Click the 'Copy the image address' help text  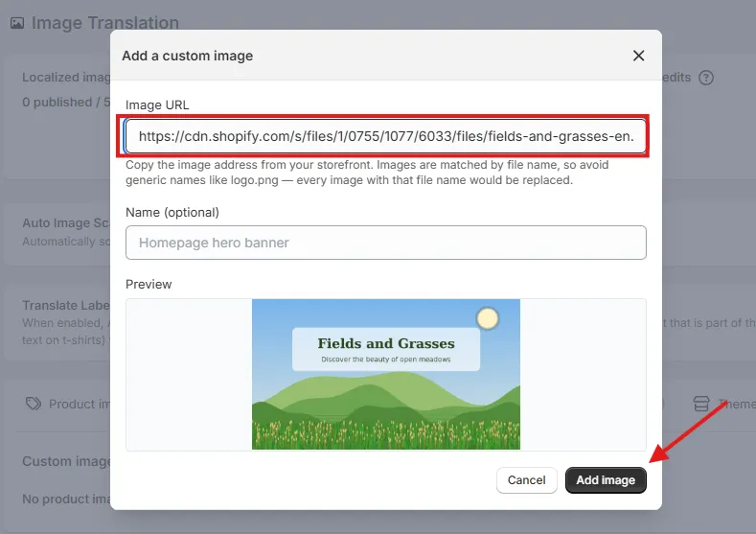pyautogui.click(x=367, y=173)
